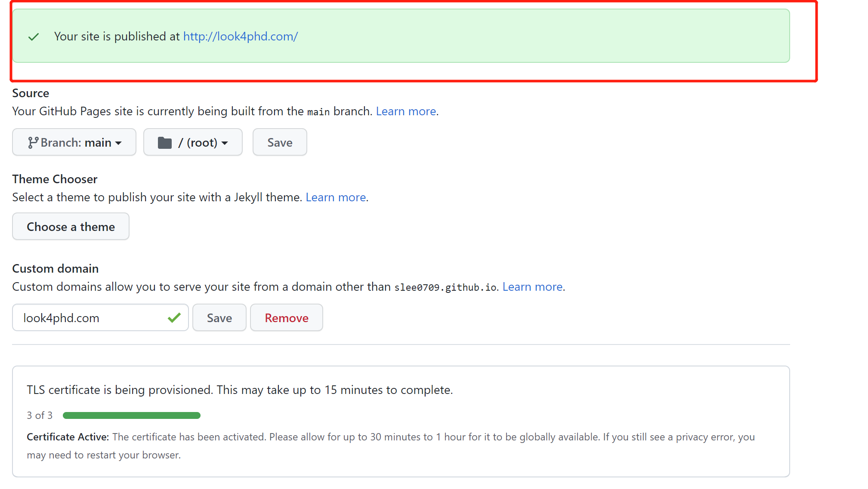The width and height of the screenshot is (868, 489).
Task: Save the custom domain
Action: tap(219, 318)
